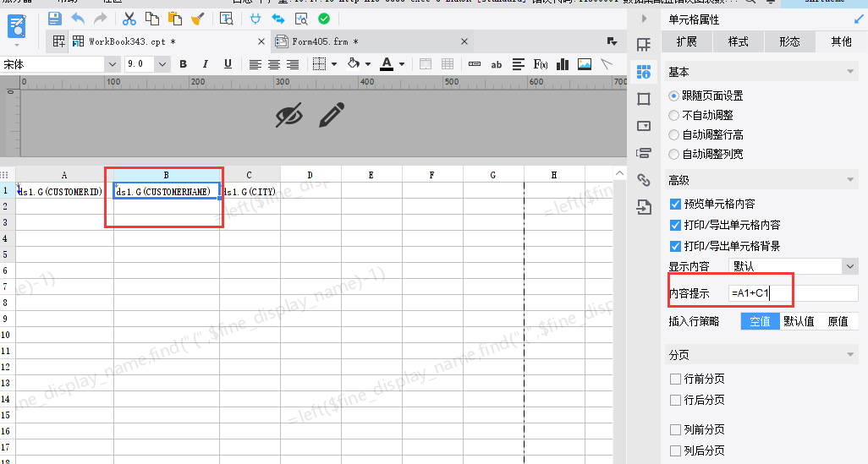Click the Save icon in toolbar
This screenshot has height=464, width=868.
coord(54,19)
